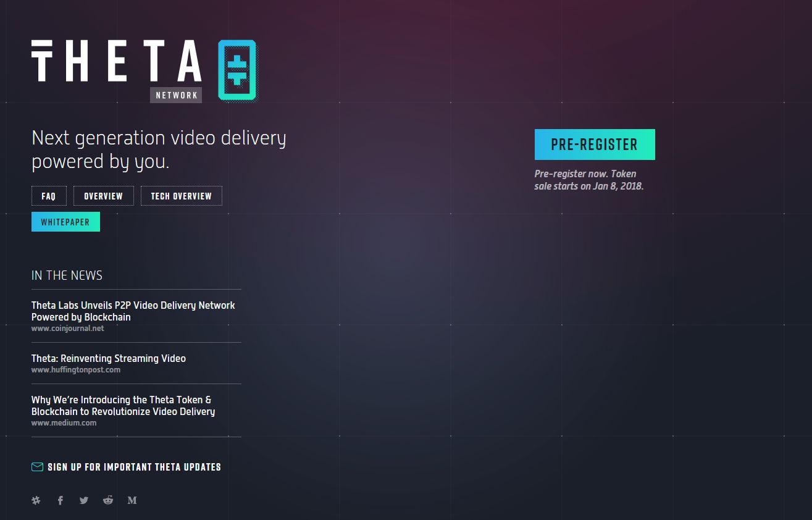Viewport: 812px width, 520px height.
Task: Select Tech Overview
Action: [x=182, y=196]
